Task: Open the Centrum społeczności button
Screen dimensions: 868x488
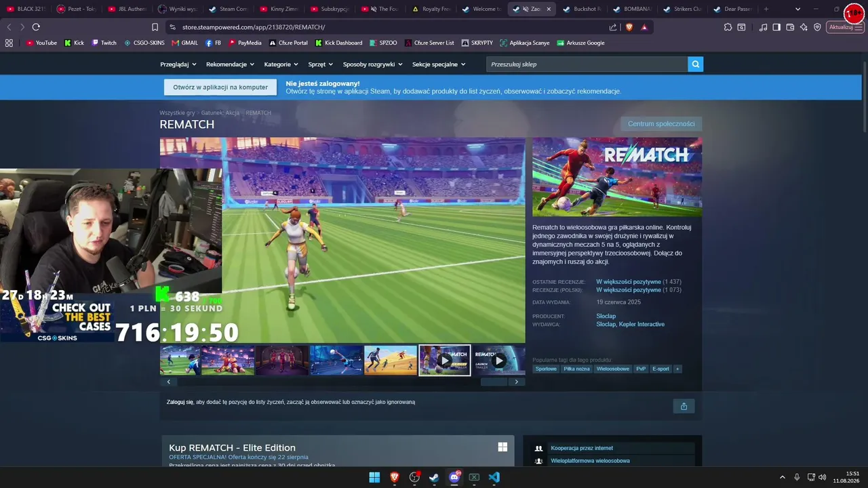Action: coord(661,124)
